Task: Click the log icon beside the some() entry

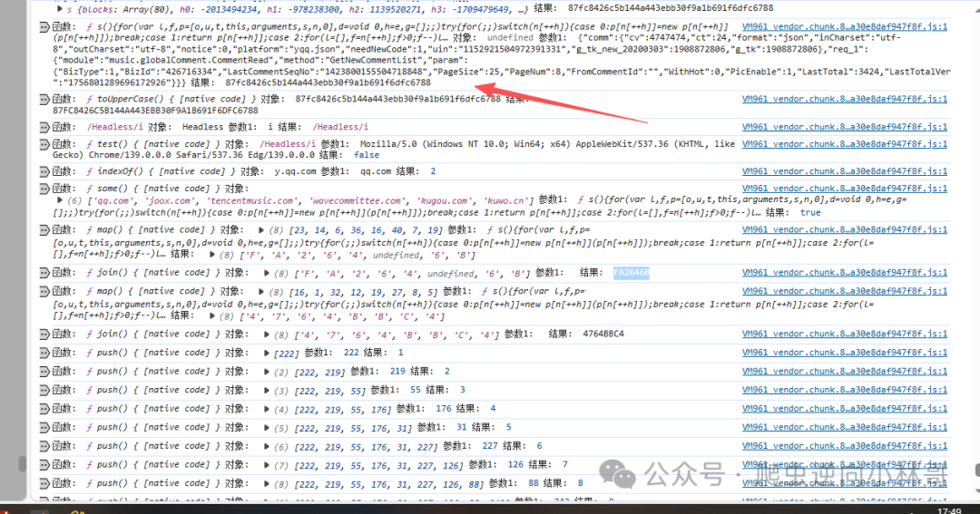Action: click(x=44, y=189)
